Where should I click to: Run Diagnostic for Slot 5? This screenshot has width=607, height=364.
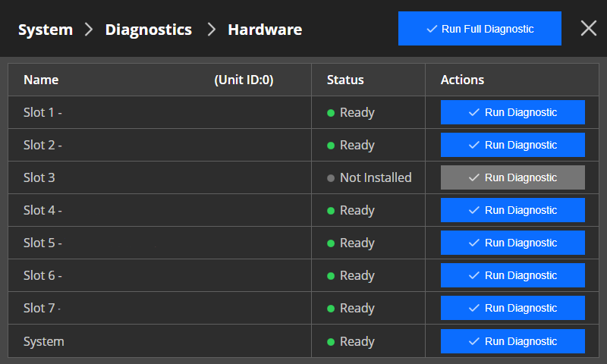tap(513, 243)
